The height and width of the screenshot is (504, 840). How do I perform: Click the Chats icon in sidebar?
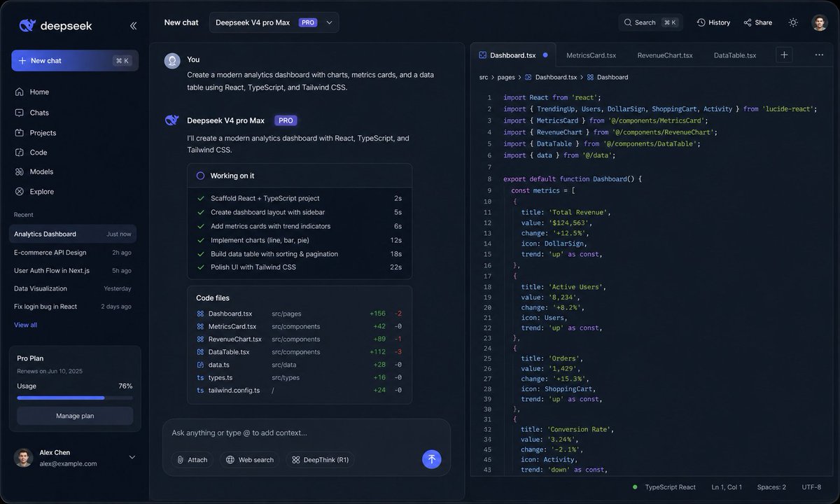(x=20, y=113)
